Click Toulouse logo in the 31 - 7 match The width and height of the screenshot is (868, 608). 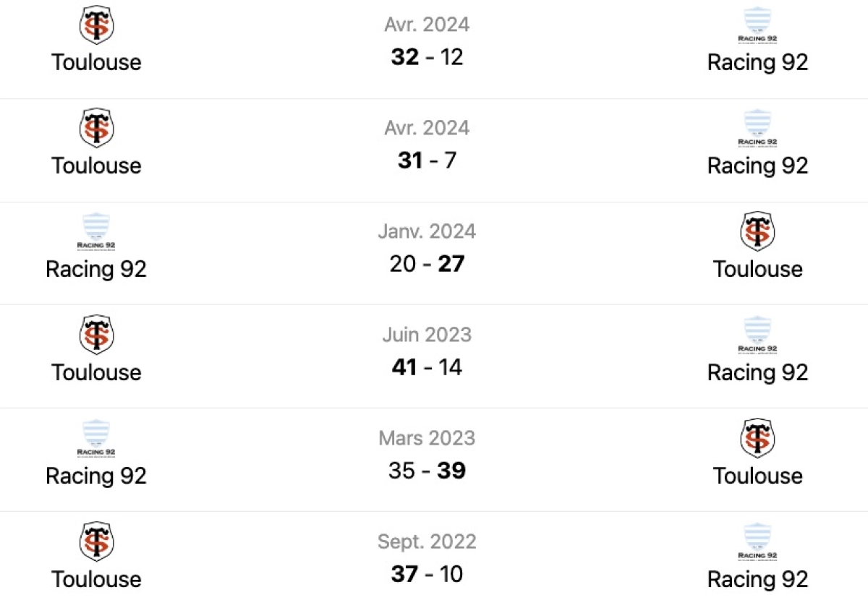click(96, 128)
